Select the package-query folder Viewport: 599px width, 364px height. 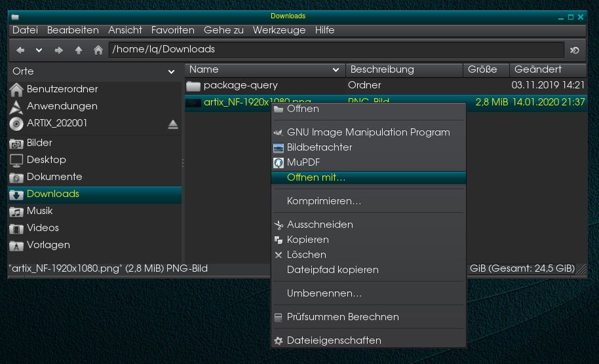[241, 85]
